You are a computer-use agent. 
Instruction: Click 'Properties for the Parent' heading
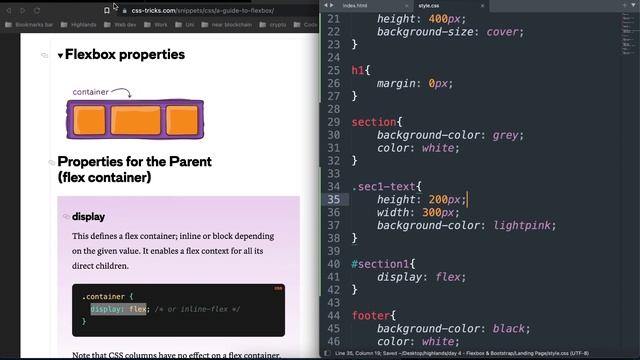tap(134, 169)
